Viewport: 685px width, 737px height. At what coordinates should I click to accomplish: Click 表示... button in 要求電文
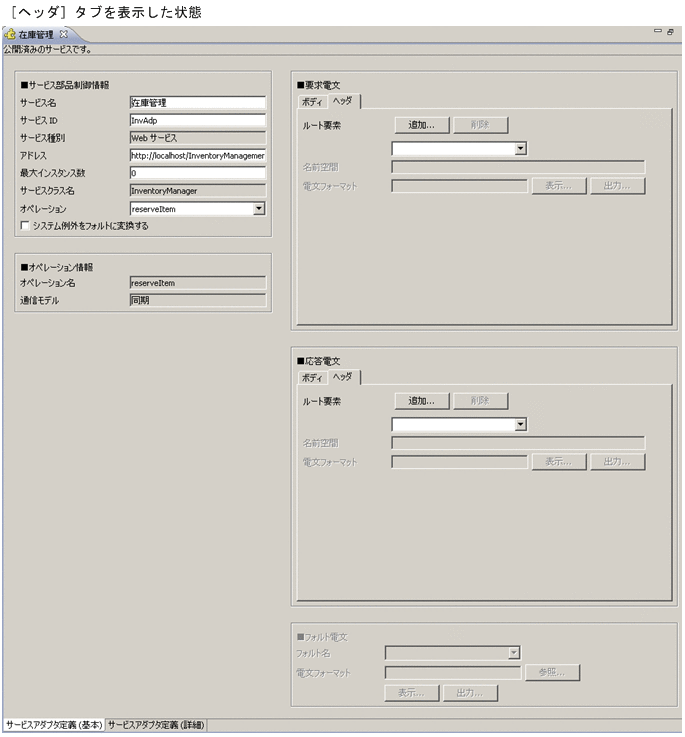[559, 186]
